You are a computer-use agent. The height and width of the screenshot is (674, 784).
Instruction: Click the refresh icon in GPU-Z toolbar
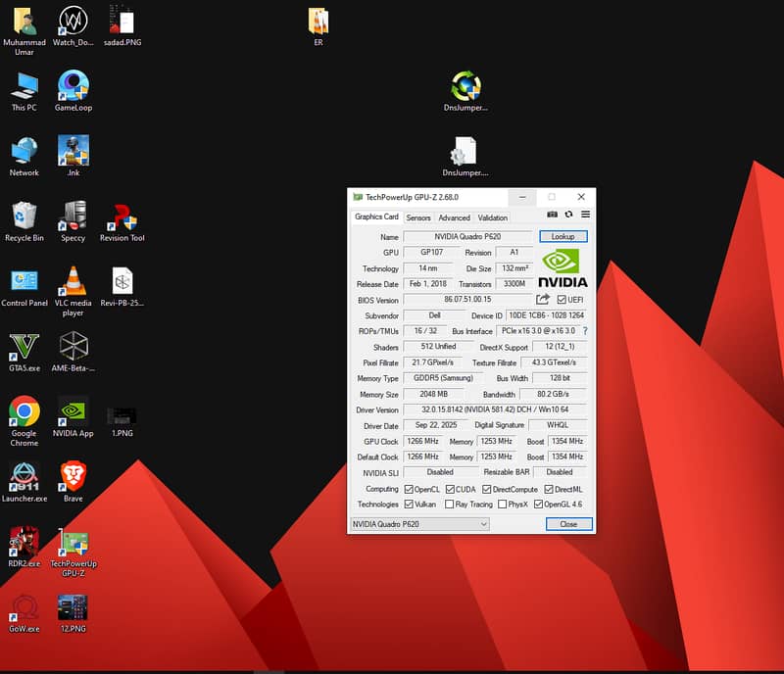pos(568,215)
